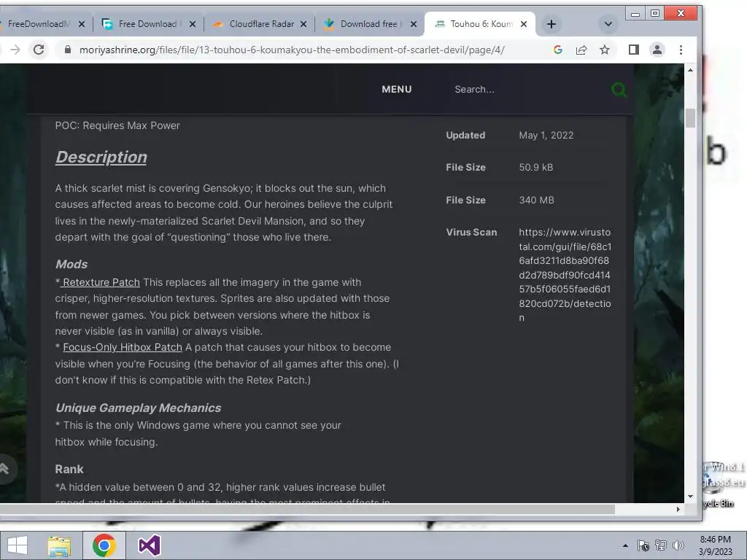Open the Focus-Only Hitbox Patch link
This screenshot has height=560, width=747.
tap(123, 347)
